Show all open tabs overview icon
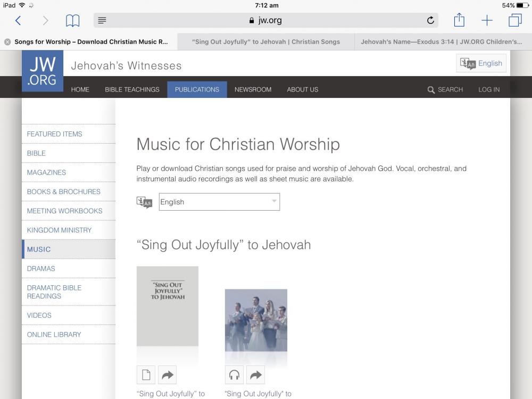The image size is (532, 399). point(514,21)
